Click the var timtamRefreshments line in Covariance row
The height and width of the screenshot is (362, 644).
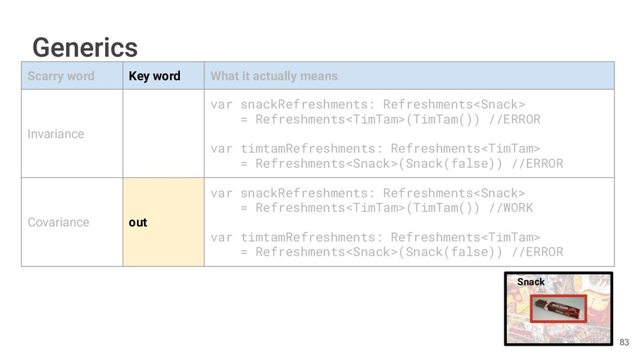375,237
